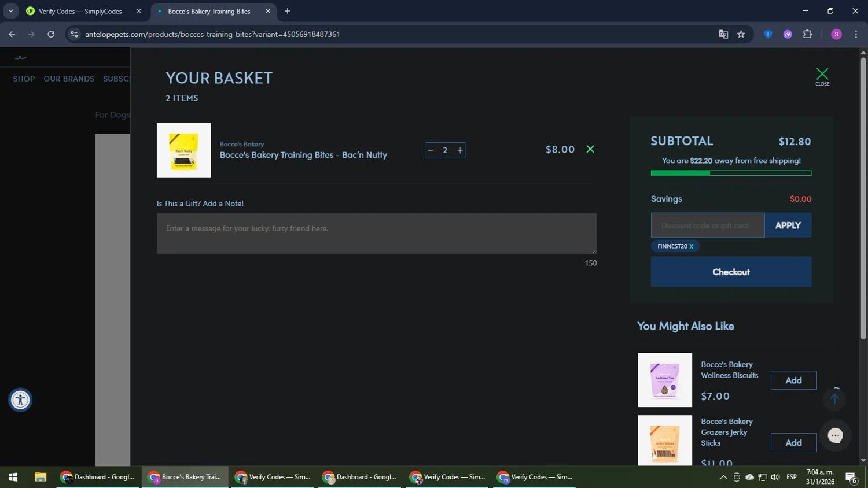
Task: Open Wellness Biscuits product thumbnail
Action: 665,380
